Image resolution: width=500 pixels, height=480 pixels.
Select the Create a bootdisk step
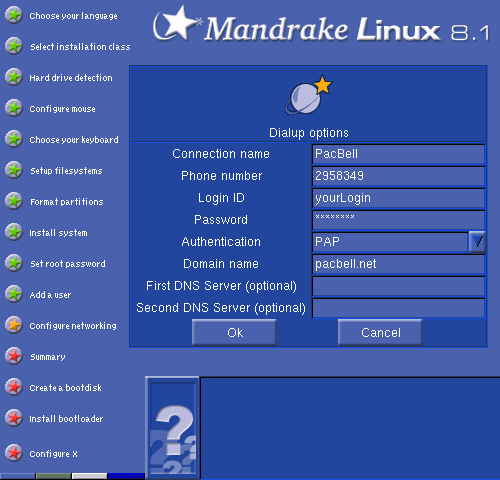tap(65, 388)
